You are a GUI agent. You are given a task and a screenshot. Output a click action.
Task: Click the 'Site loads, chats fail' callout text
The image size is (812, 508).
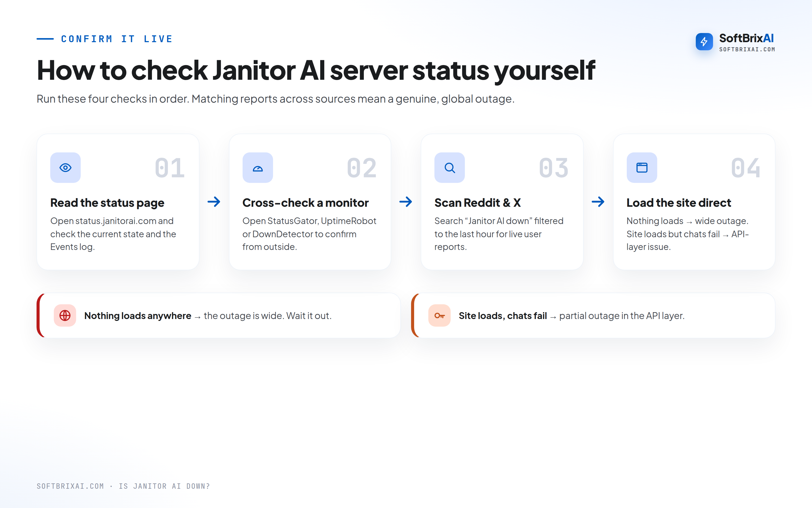pyautogui.click(x=571, y=316)
